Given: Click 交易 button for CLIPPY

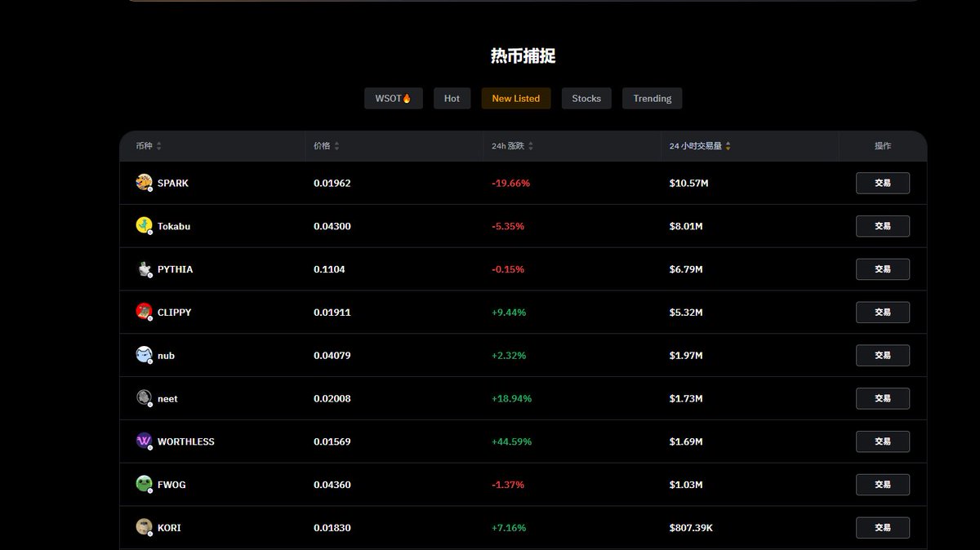Looking at the screenshot, I should (883, 312).
